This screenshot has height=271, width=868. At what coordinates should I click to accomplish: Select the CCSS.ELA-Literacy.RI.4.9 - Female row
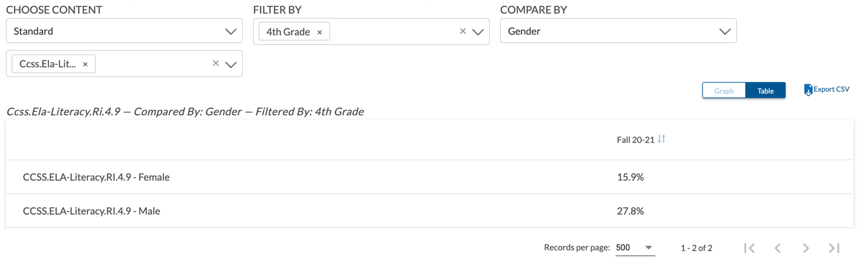430,177
